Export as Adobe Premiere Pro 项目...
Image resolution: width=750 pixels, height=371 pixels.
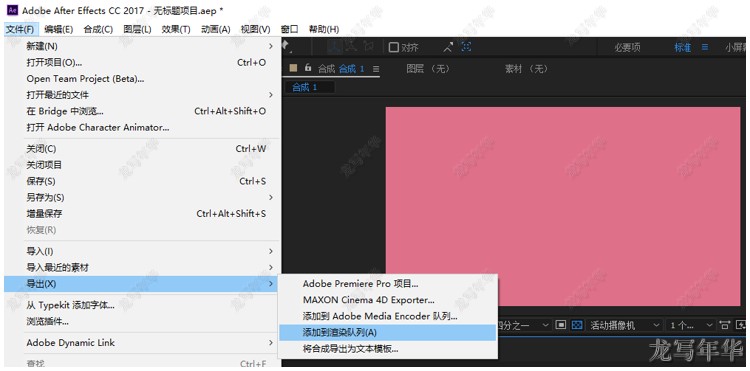tap(388, 284)
